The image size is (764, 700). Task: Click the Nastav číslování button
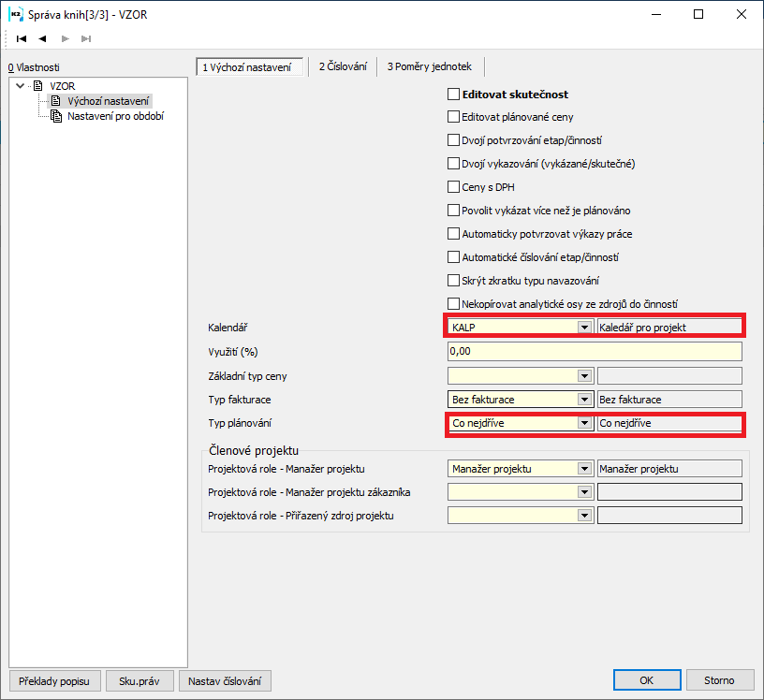[225, 681]
